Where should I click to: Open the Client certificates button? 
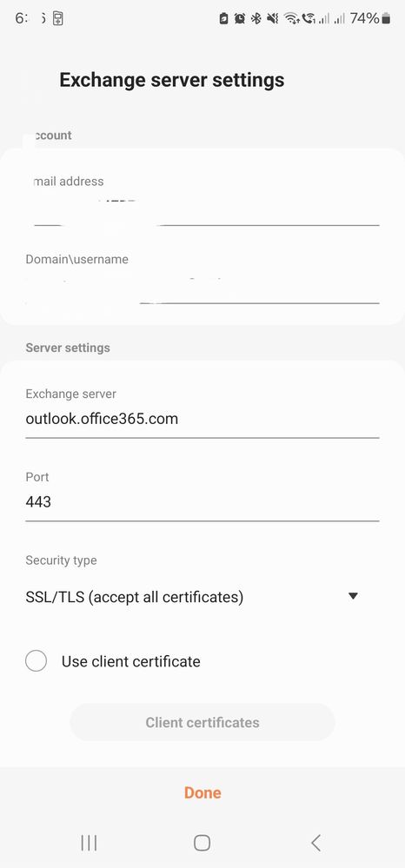(202, 722)
